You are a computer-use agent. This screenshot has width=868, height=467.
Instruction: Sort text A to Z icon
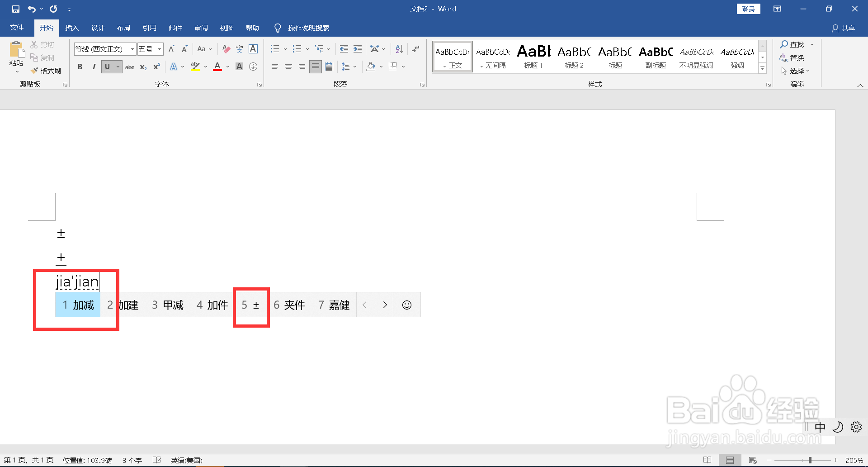pos(399,49)
